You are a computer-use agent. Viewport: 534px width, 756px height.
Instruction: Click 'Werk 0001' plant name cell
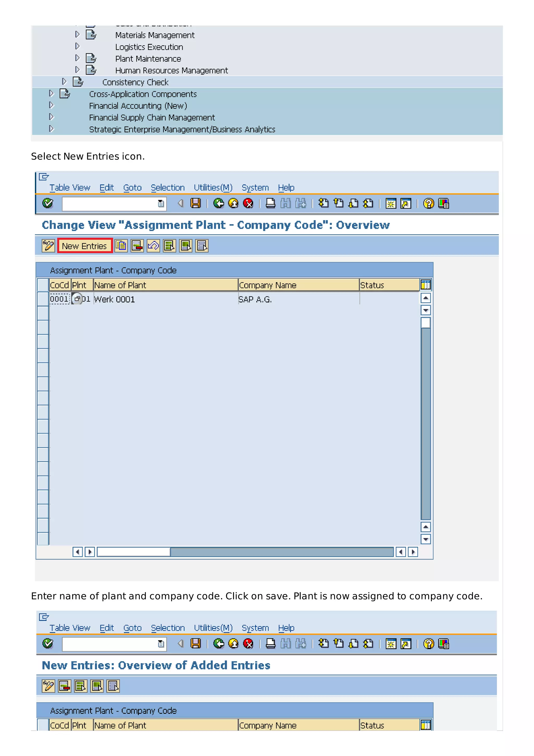(166, 299)
